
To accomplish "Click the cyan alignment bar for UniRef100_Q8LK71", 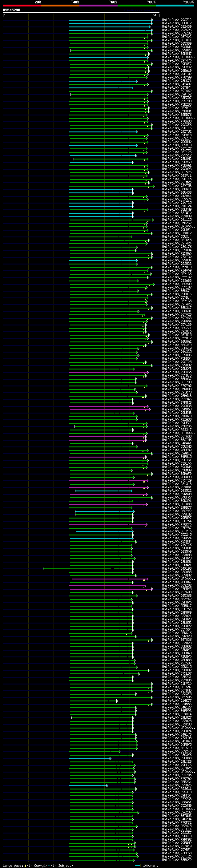I will point(103,81).
